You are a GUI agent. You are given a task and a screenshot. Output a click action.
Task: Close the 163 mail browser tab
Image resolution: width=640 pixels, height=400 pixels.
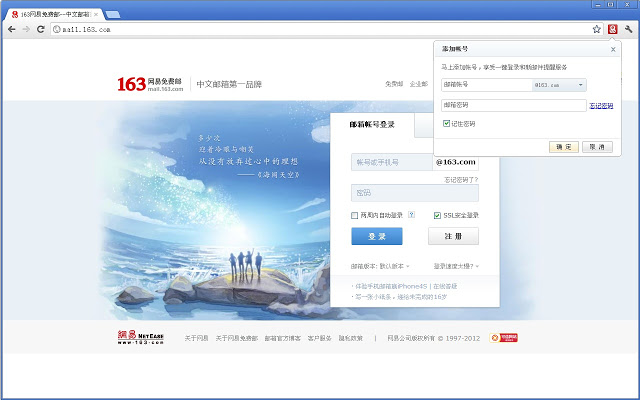pos(96,14)
